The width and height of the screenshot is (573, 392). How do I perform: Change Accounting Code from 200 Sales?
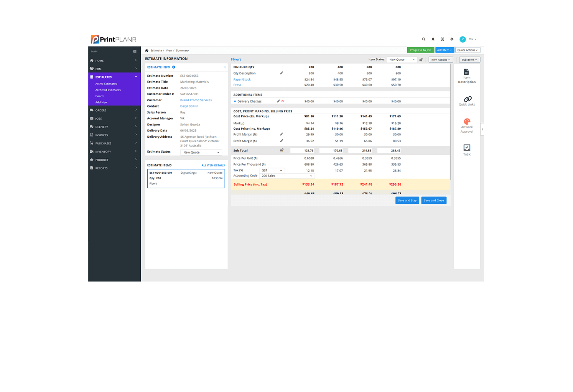(286, 176)
